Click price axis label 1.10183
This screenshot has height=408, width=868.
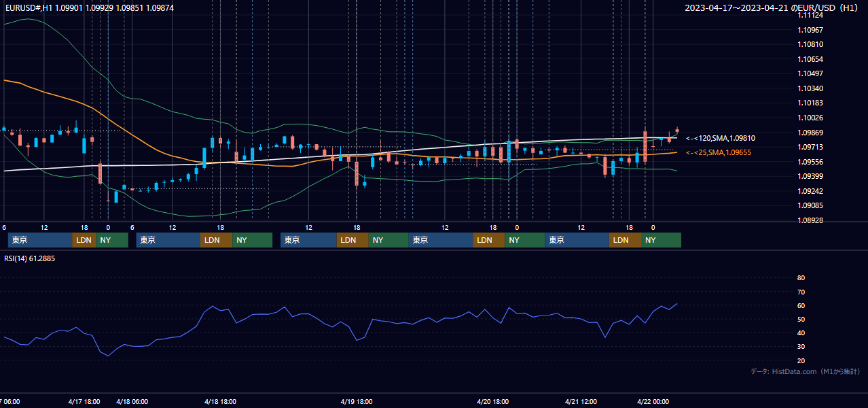tap(810, 103)
